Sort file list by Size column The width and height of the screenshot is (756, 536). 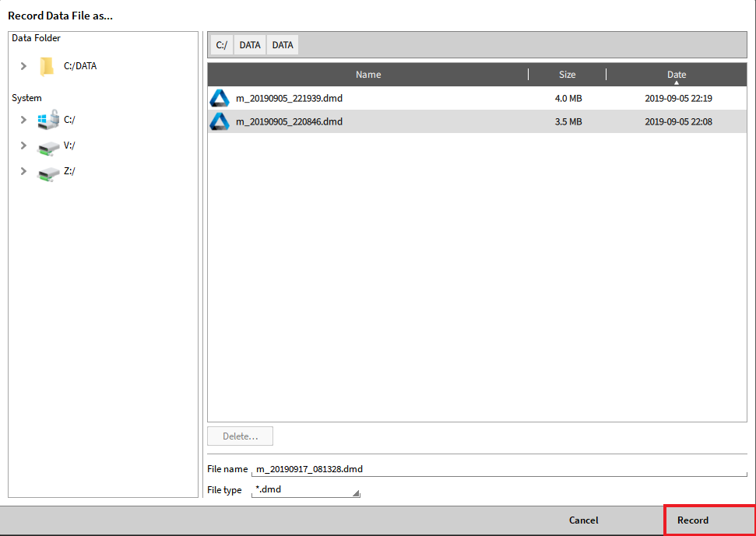567,75
